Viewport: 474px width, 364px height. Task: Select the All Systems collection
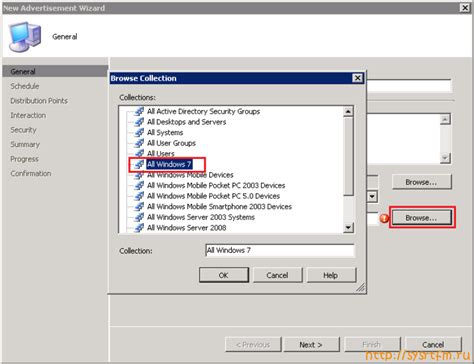point(165,133)
